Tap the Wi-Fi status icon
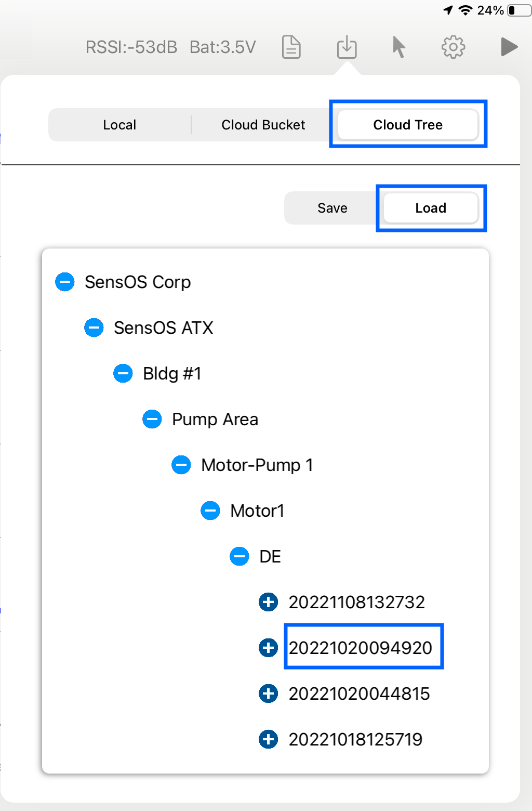Image resolution: width=532 pixels, height=811 pixels. pos(465,10)
